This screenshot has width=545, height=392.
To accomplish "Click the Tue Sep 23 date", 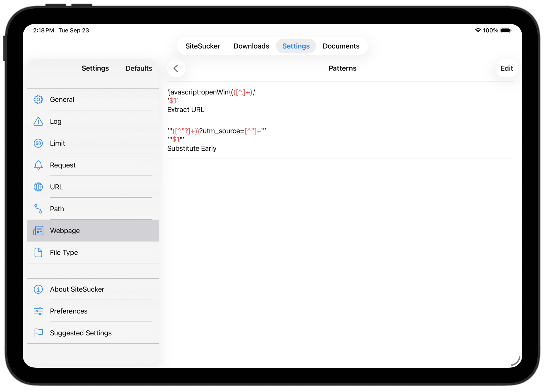I will (x=74, y=30).
